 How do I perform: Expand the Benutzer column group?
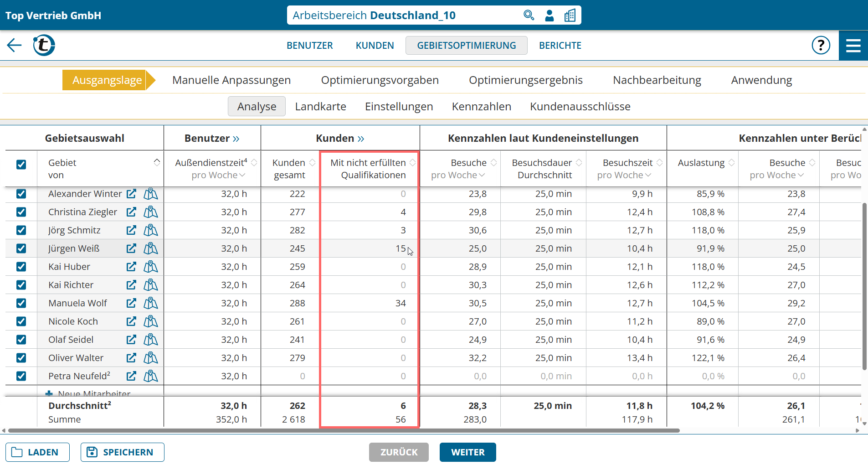236,139
